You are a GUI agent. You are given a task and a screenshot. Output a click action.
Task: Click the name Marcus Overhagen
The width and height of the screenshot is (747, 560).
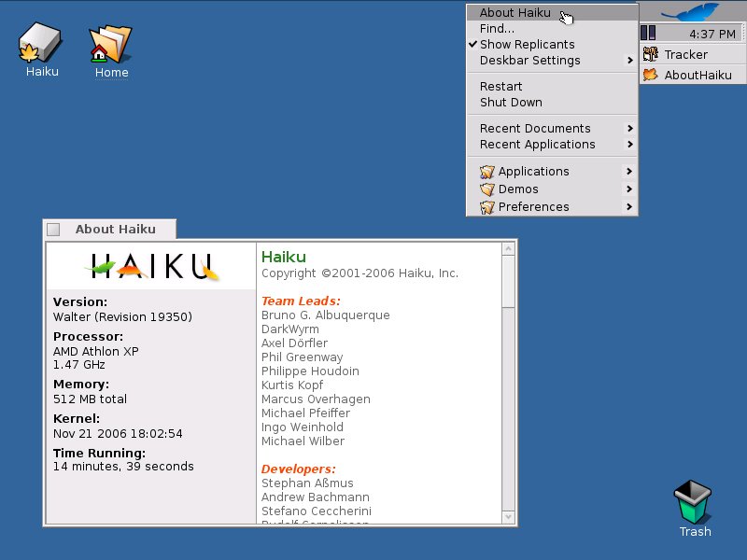coord(316,399)
